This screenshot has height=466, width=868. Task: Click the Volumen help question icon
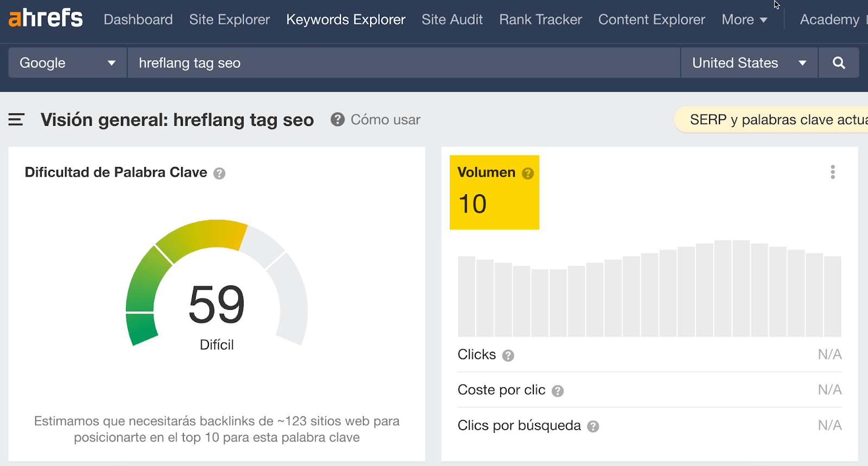tap(528, 174)
